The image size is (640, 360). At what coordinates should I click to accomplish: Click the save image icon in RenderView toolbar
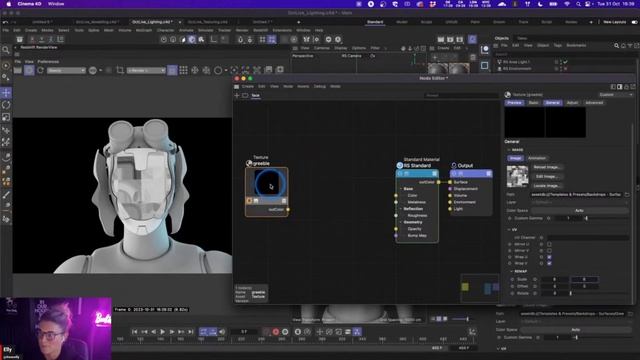[268, 70]
